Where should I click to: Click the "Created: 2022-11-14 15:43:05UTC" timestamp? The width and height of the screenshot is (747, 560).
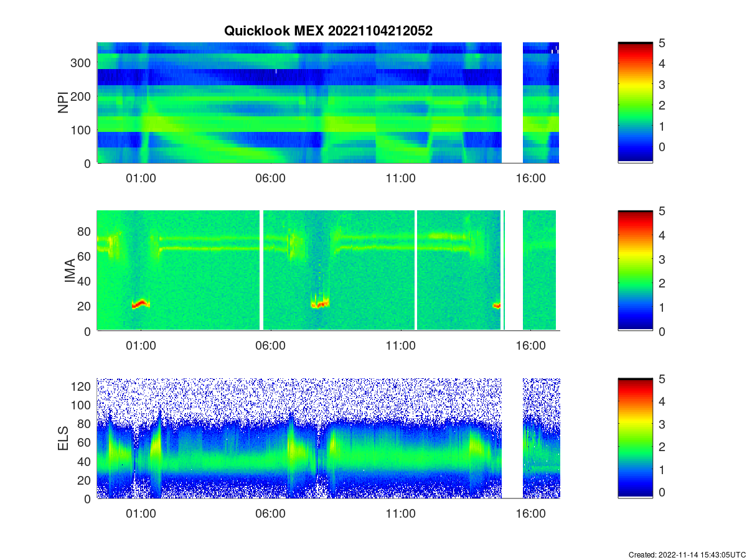pos(686,554)
